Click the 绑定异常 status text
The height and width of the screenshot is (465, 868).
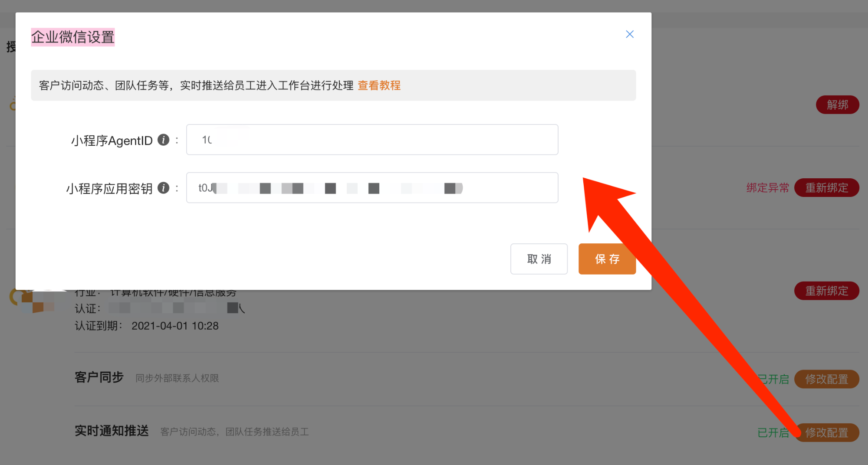click(767, 188)
